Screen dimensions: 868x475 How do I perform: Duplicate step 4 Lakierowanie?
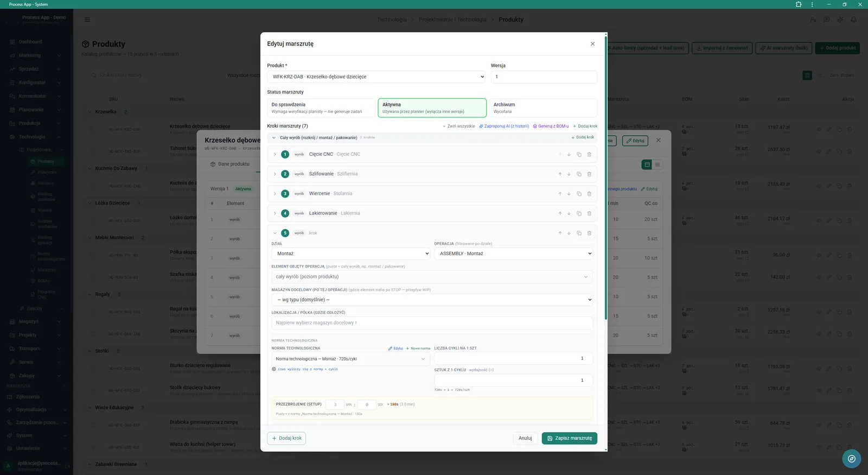tap(579, 213)
